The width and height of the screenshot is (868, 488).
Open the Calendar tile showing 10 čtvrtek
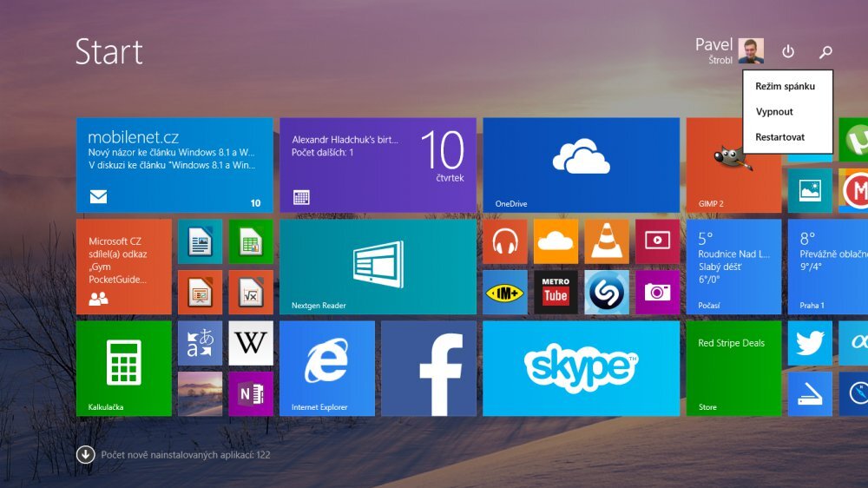click(x=378, y=165)
